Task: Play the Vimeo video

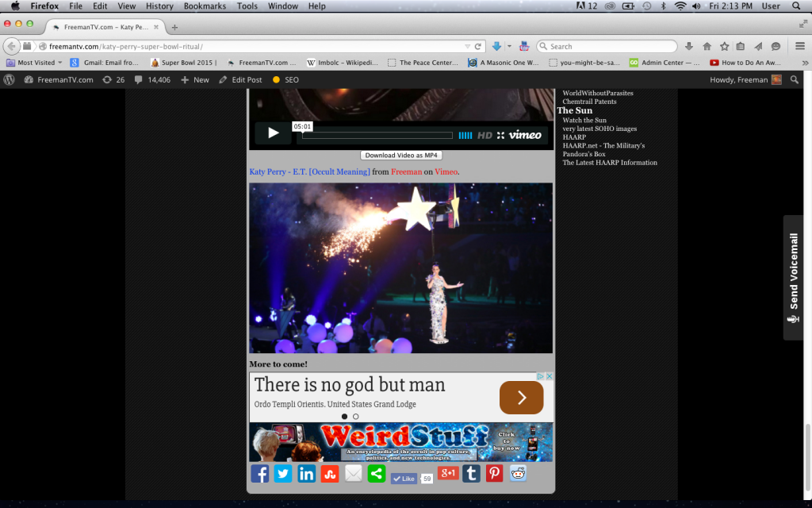Action: tap(273, 133)
